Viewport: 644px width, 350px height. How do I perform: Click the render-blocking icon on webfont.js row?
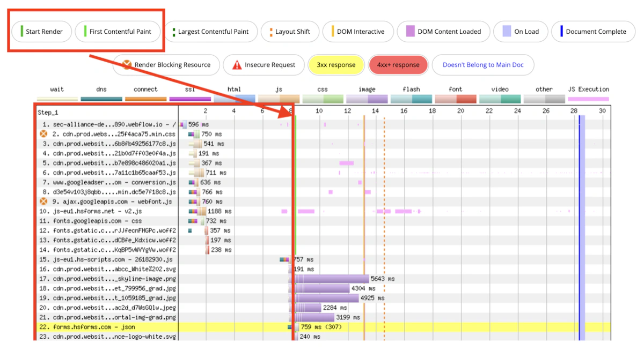pos(44,202)
